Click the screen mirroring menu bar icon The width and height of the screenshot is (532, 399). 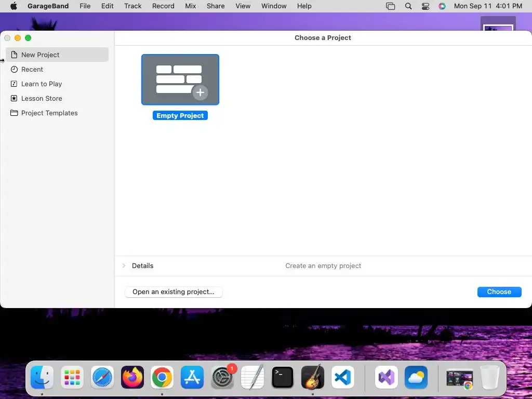point(391,6)
